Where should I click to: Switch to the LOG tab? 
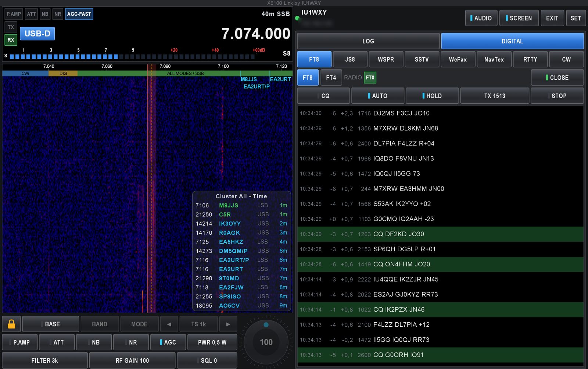click(368, 41)
